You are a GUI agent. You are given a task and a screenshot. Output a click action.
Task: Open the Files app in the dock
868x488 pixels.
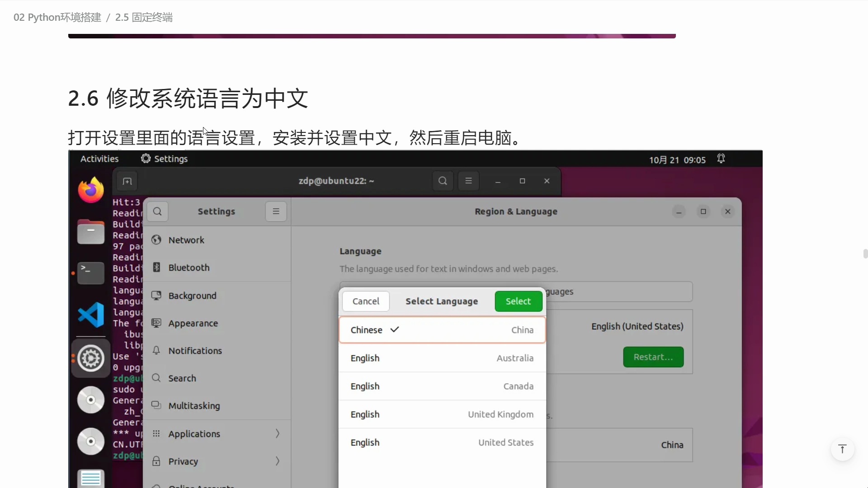pyautogui.click(x=91, y=231)
